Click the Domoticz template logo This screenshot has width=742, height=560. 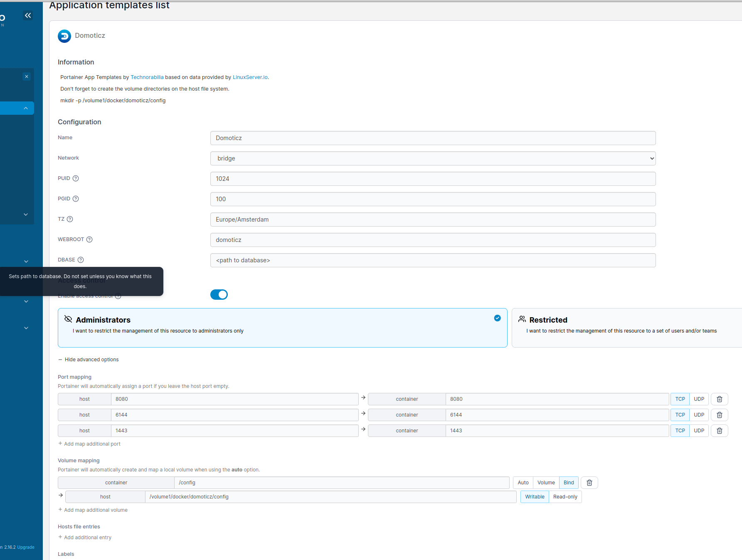point(64,36)
